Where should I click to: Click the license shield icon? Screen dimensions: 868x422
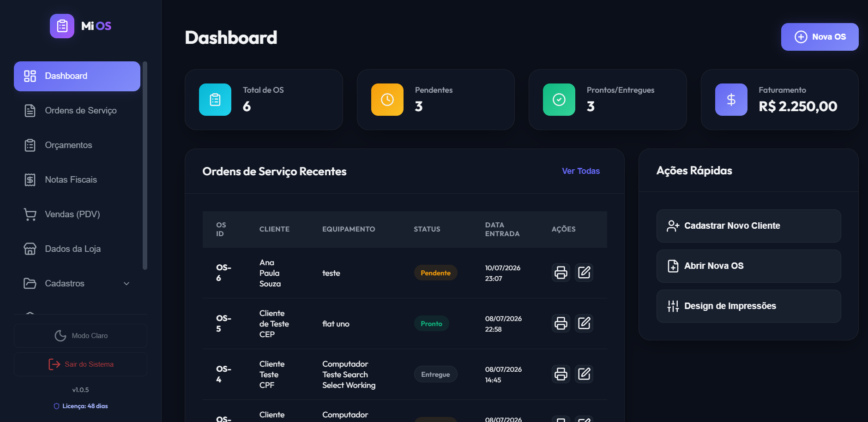(57, 406)
